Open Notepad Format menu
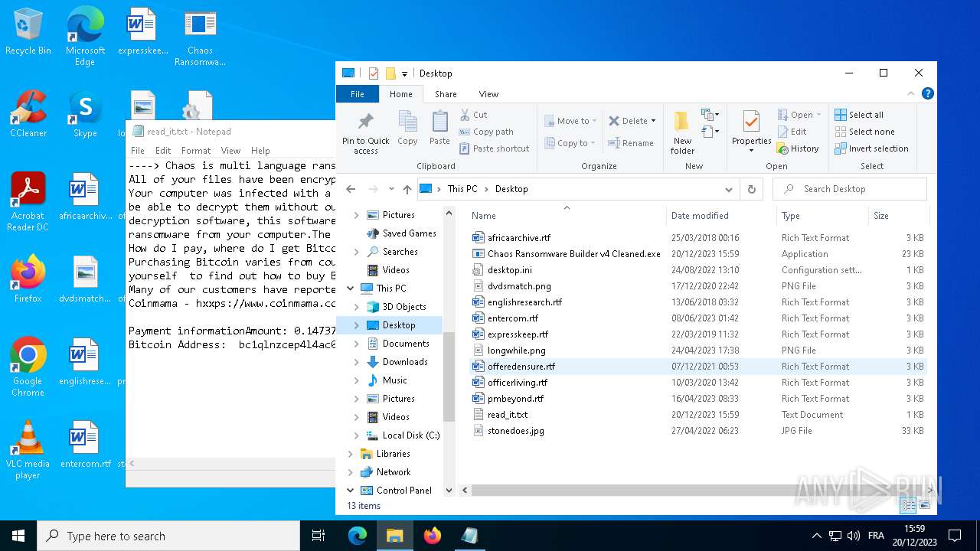The width and height of the screenshot is (980, 551). 196,151
